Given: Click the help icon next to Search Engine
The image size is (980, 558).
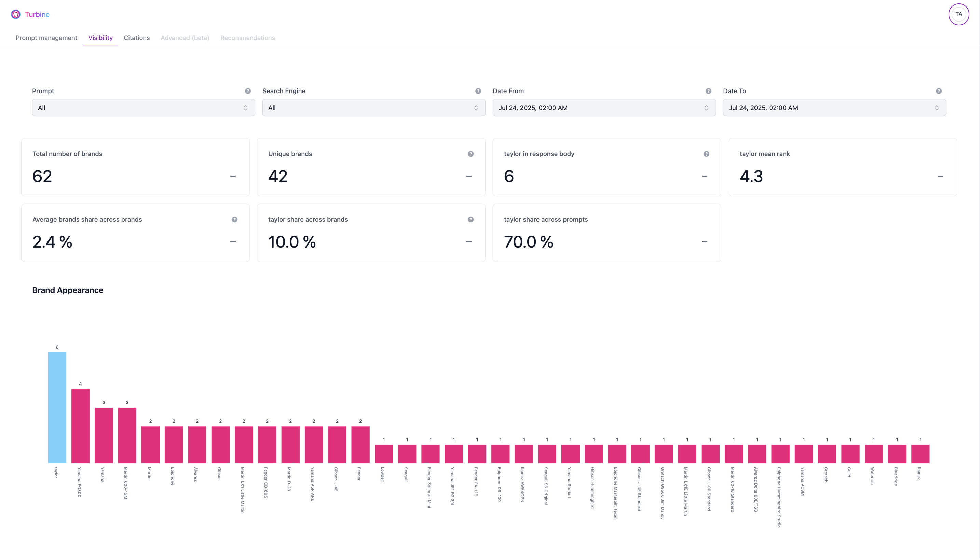Looking at the screenshot, I should (x=478, y=91).
